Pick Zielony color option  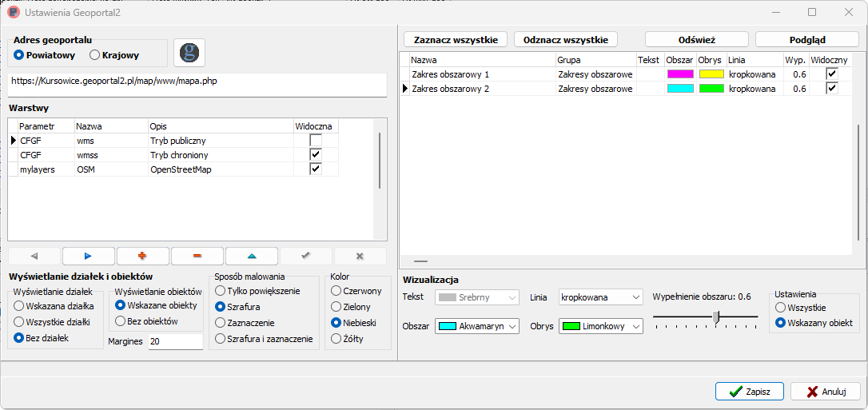[x=351, y=306]
